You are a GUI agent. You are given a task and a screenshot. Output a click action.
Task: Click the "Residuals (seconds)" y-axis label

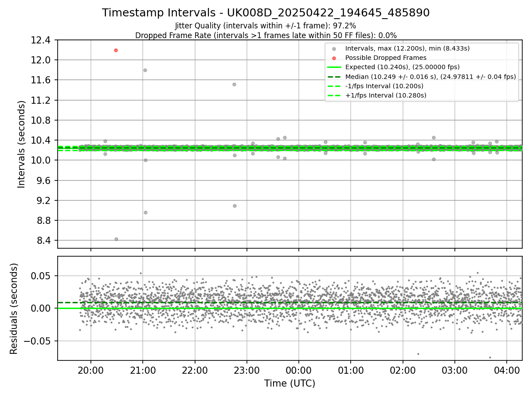[x=14, y=309]
